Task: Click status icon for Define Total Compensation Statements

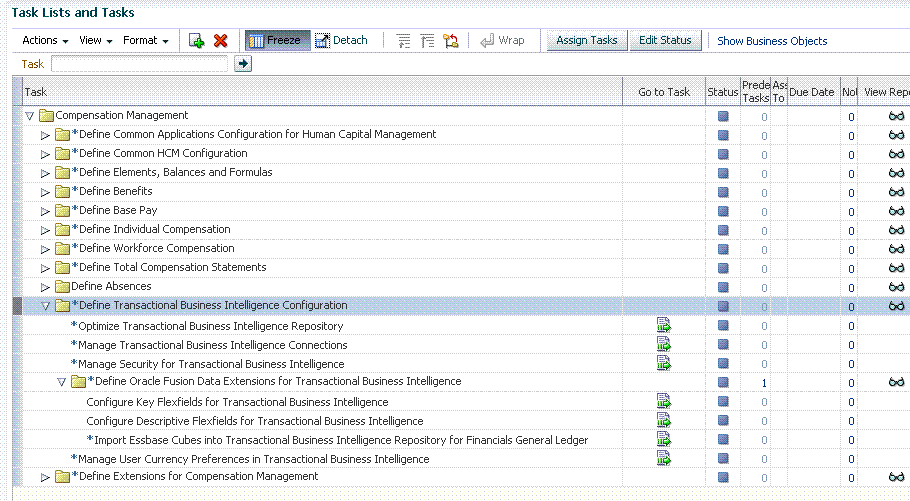Action: 723,268
